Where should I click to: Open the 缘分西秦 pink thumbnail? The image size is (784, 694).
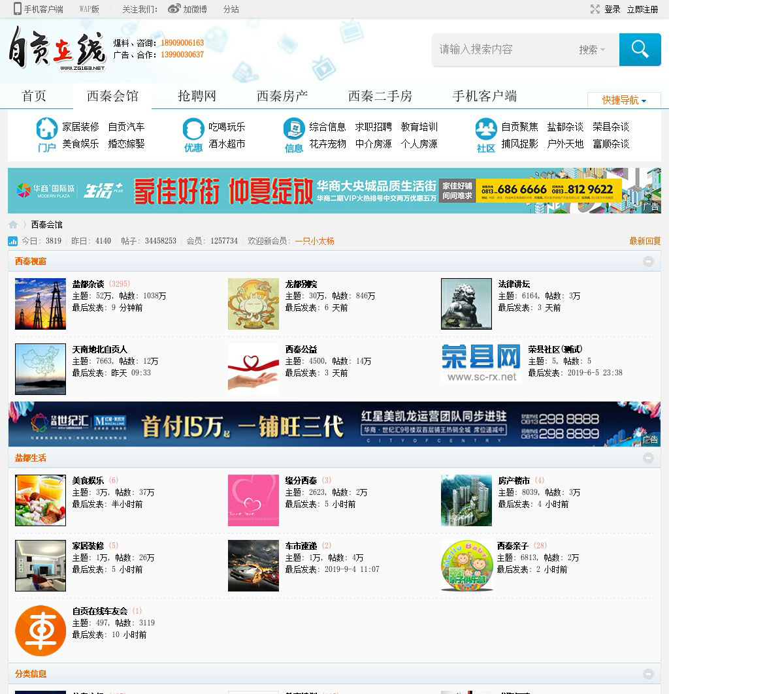pyautogui.click(x=253, y=501)
